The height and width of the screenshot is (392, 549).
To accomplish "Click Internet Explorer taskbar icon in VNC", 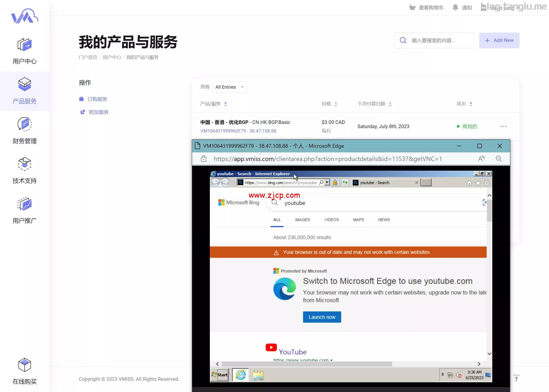I will [x=241, y=375].
